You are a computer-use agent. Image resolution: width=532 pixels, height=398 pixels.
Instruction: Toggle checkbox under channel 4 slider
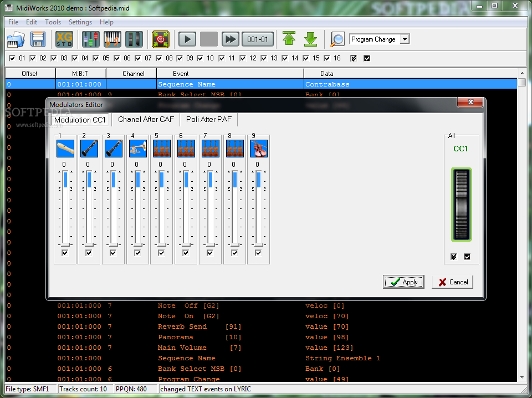click(137, 253)
